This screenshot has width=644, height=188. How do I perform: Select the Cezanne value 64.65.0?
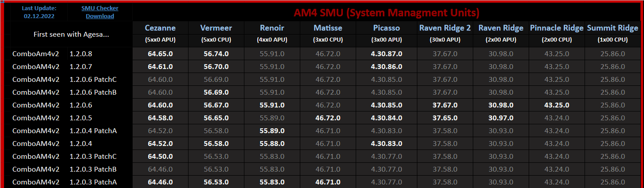coord(160,54)
